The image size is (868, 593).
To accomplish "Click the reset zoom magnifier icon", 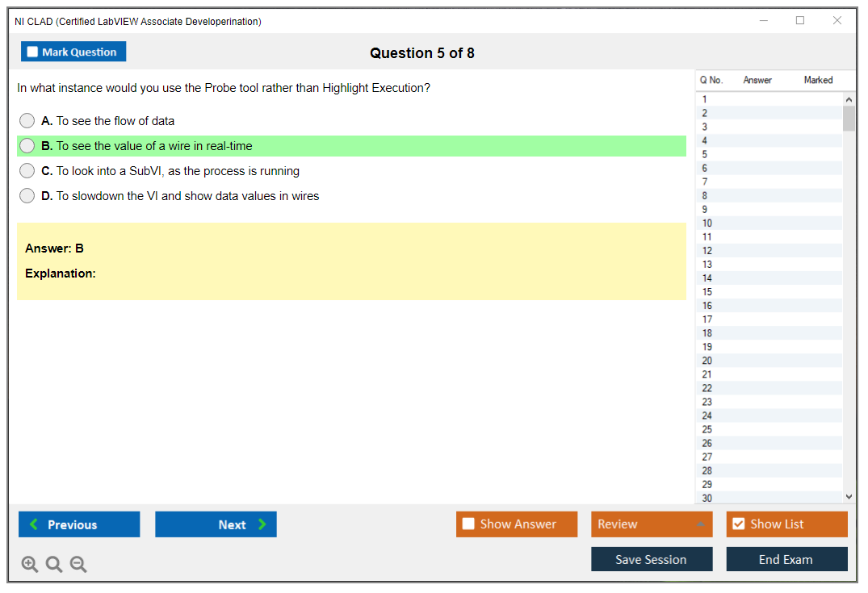I will (x=54, y=565).
